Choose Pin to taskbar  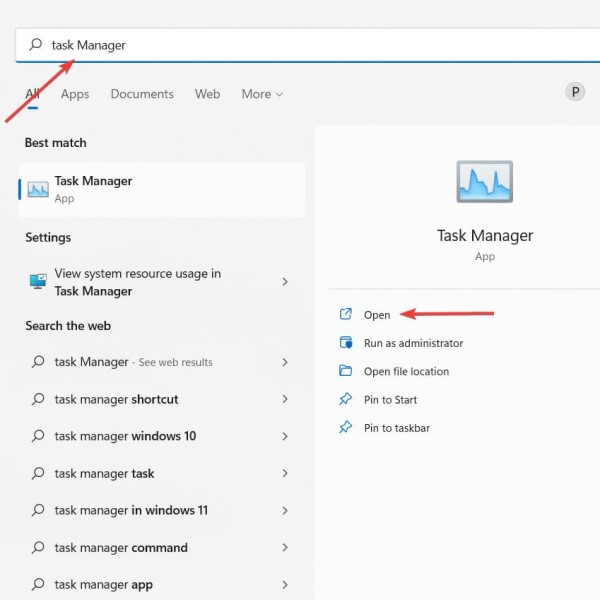pos(397,428)
